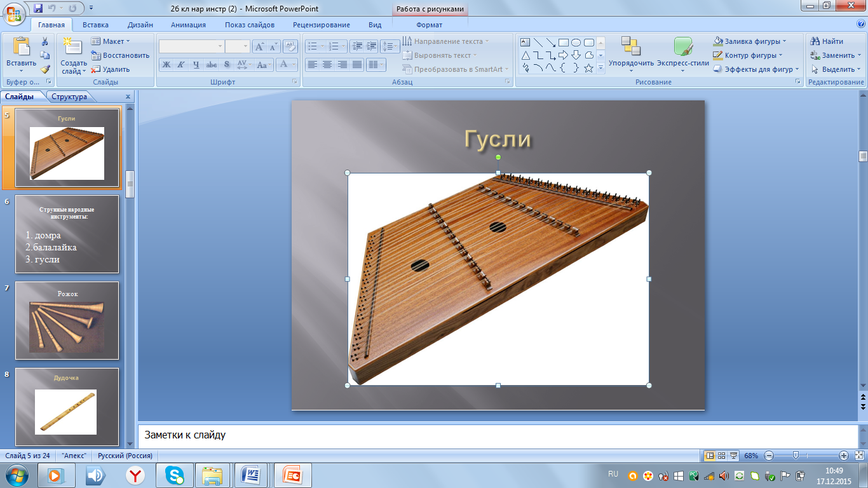Toggle strikethrough abc formatting
The image size is (868, 488).
212,65
